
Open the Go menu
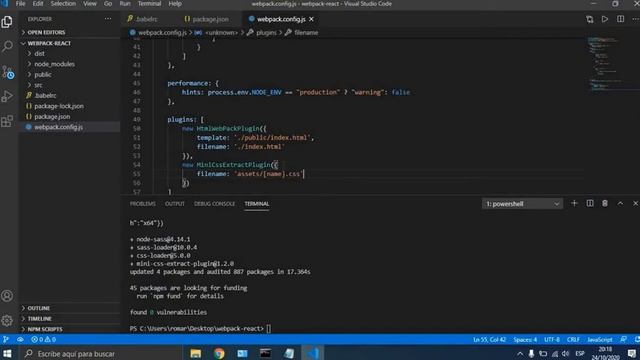108,4
